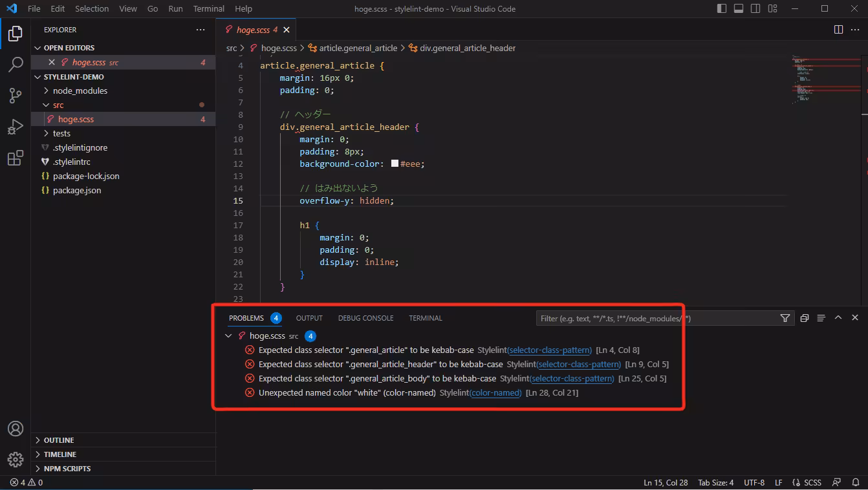The image size is (868, 490).
Task: Close hoge.scss in Open Editors list
Action: click(x=52, y=62)
